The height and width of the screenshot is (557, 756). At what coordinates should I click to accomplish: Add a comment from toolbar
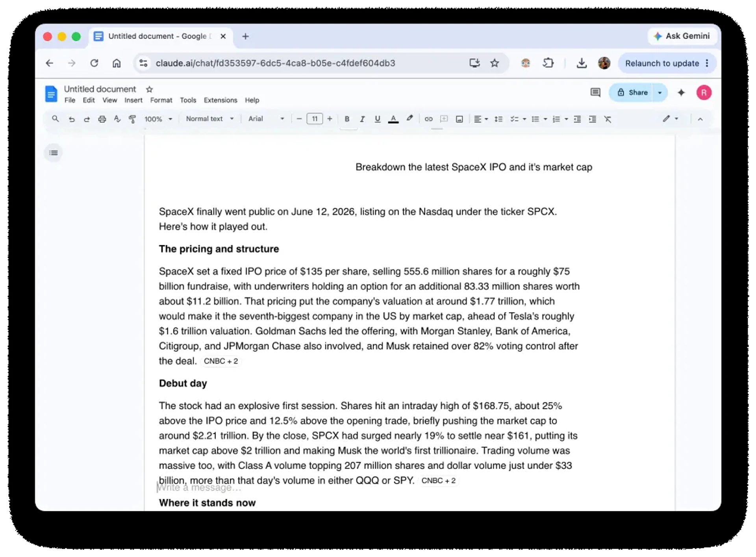(x=444, y=119)
